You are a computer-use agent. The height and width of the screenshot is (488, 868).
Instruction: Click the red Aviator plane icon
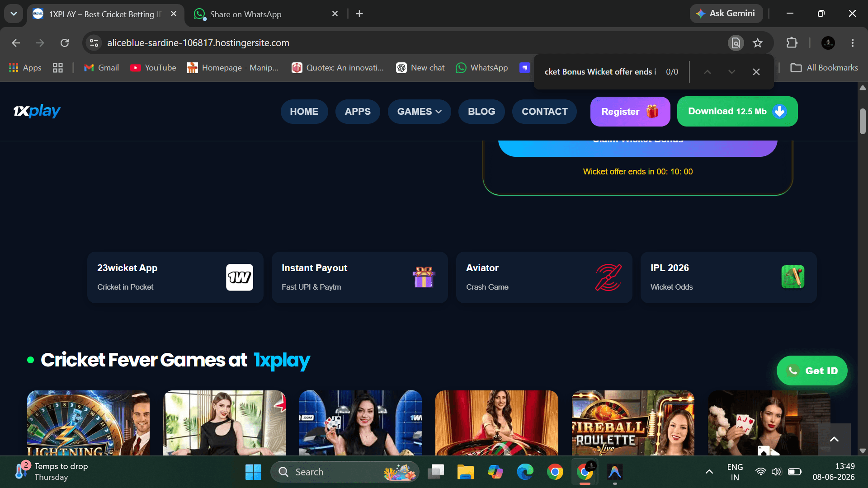coord(609,277)
